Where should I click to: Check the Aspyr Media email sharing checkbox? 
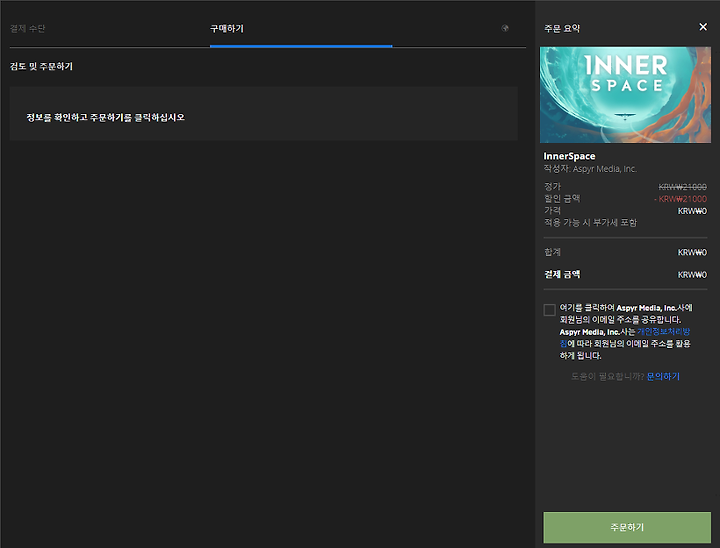pos(549,310)
